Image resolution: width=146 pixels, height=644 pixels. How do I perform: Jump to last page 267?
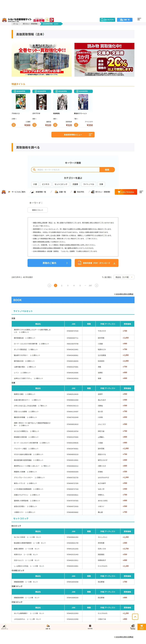coord(90,285)
